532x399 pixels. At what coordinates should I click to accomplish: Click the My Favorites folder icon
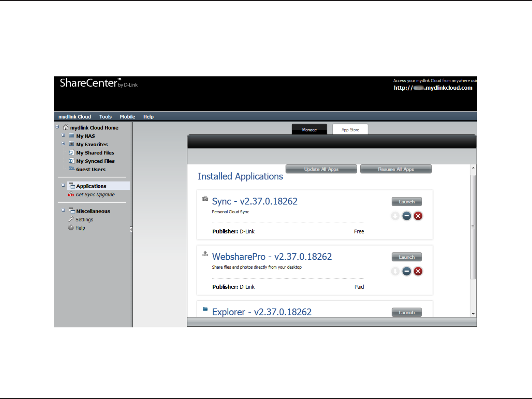[72, 144]
